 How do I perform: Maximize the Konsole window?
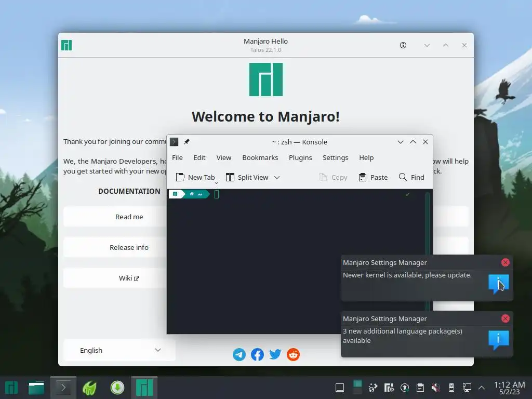[x=413, y=142]
